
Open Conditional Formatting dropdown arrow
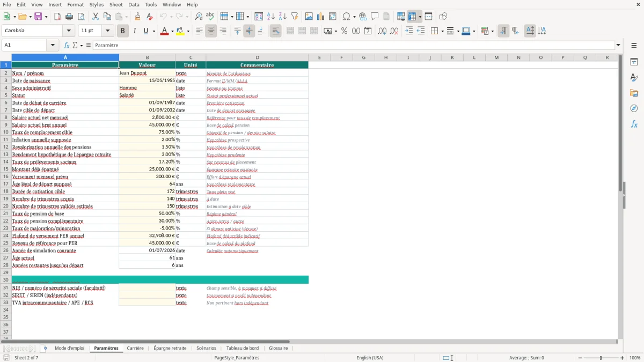tap(492, 31)
